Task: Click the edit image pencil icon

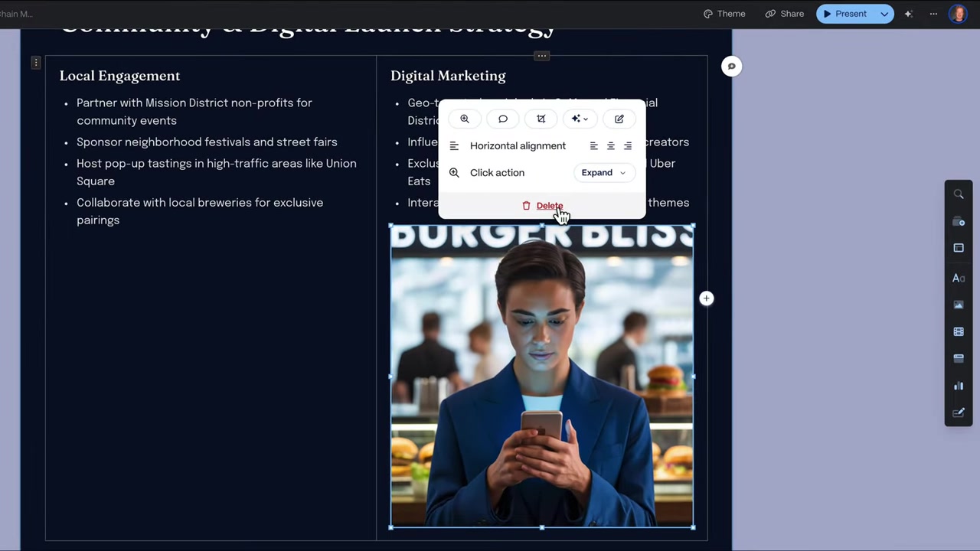Action: 619,119
